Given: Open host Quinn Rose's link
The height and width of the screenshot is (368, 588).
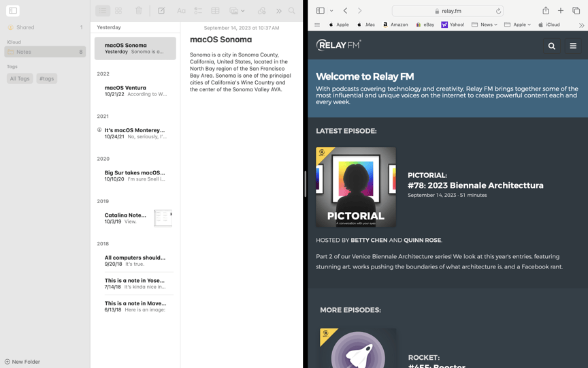Looking at the screenshot, I should point(423,240).
